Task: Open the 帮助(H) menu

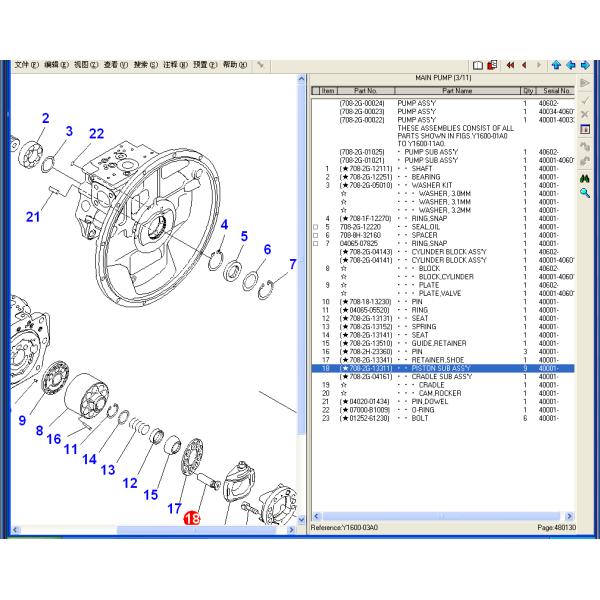Action: 236,64
